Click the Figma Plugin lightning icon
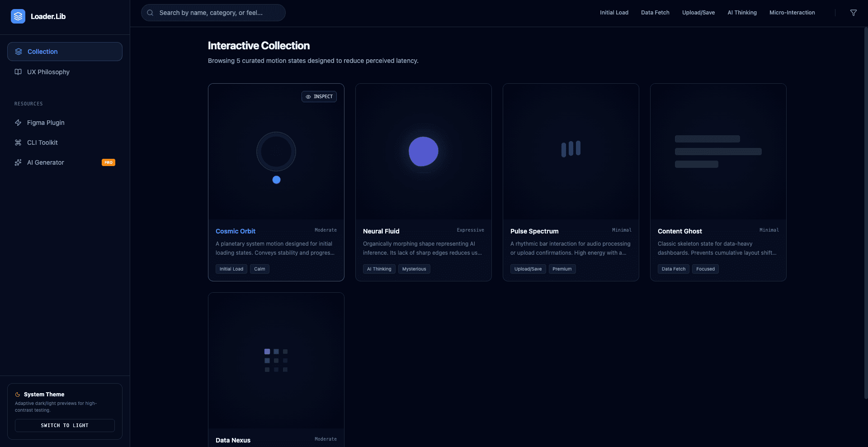 coord(18,123)
